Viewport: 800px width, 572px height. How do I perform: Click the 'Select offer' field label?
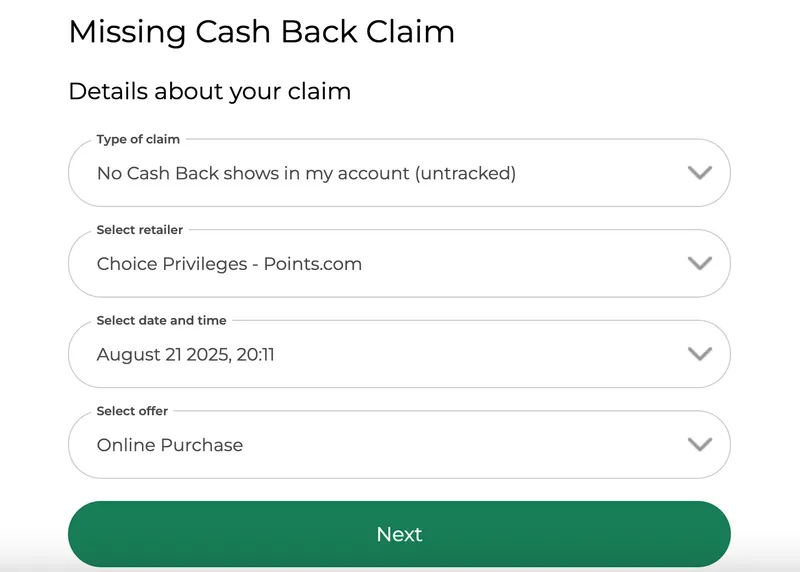tap(132, 411)
